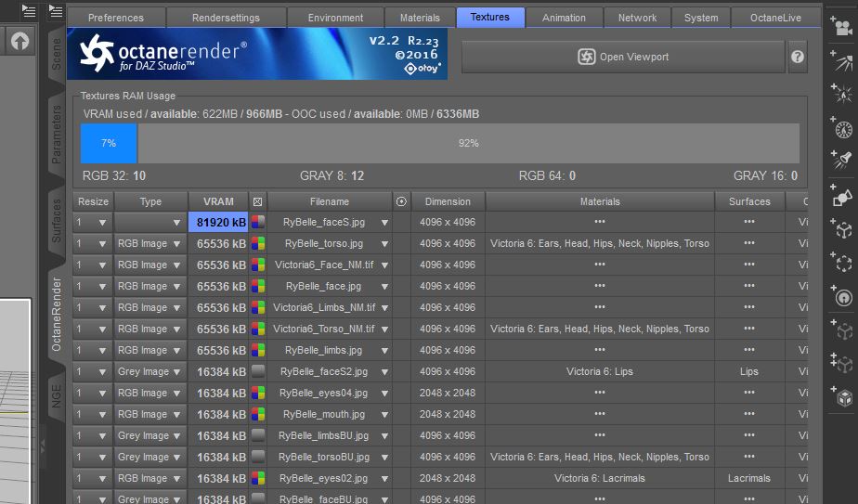858x504 pixels.
Task: Open filename dropdown arrow for Victoria6_Torso_NM.tif
Action: pos(384,330)
